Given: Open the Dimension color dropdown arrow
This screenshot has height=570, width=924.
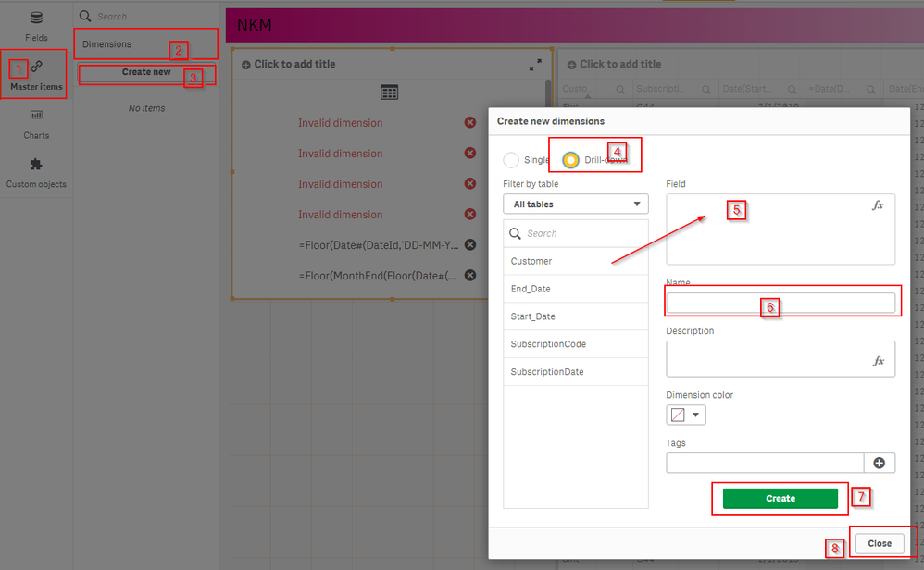Looking at the screenshot, I should (x=694, y=415).
